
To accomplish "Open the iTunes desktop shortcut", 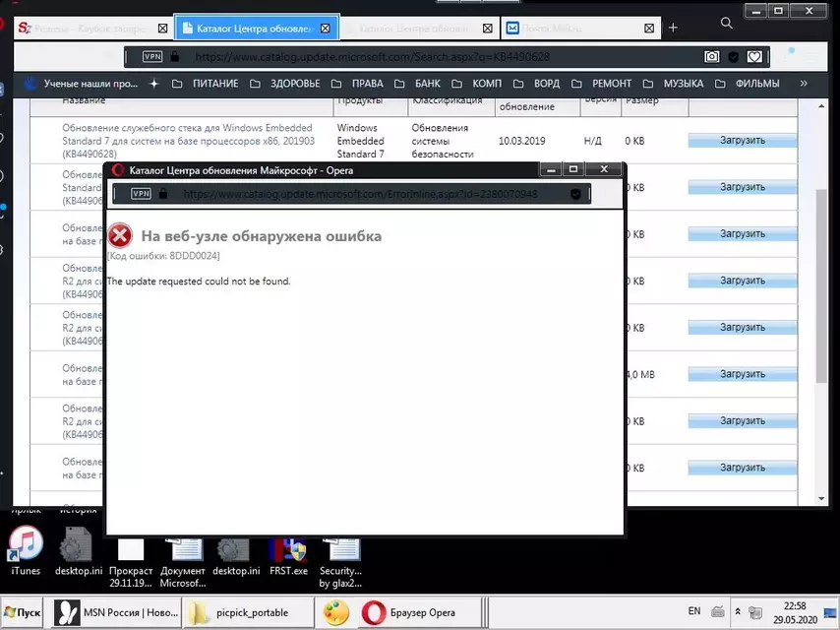I will click(x=26, y=550).
